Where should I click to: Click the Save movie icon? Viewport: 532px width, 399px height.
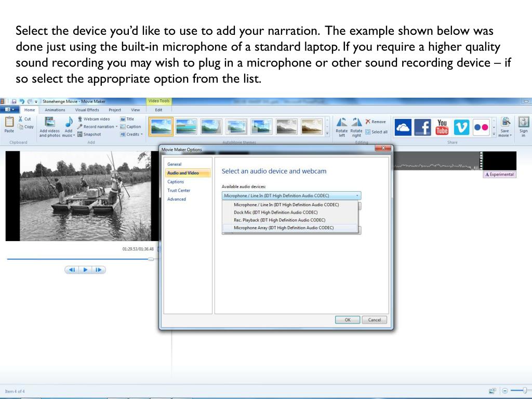[505, 122]
